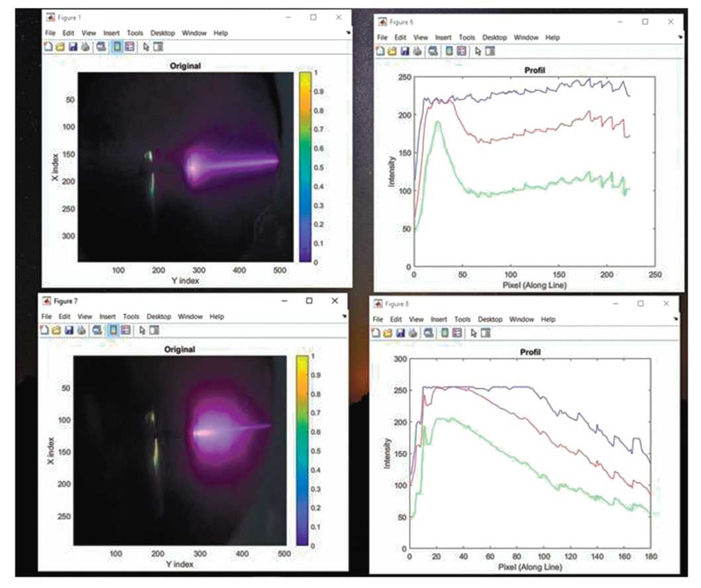Click the plasma image in Figure 7
This screenshot has width=701, height=588.
point(180,451)
